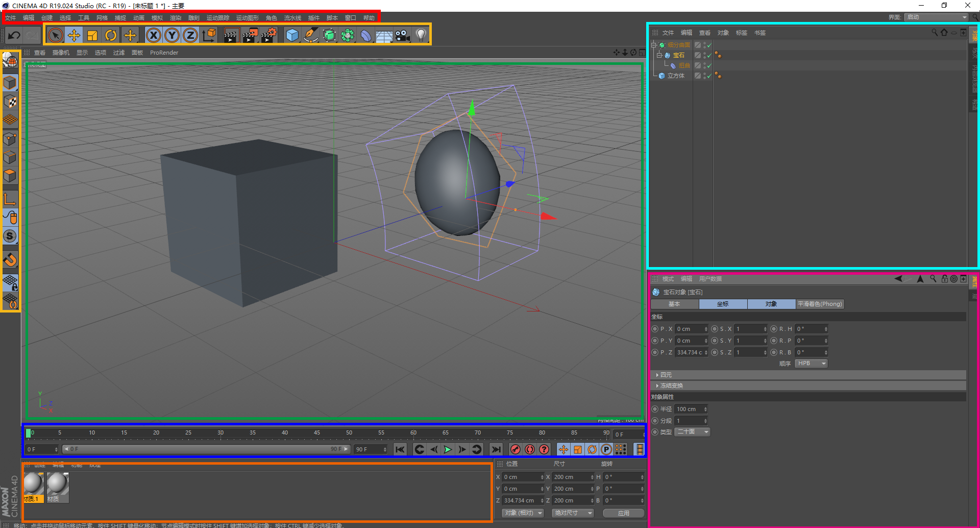
Task: Switch to the 平滑着色(Phong) tab
Action: (x=820, y=304)
